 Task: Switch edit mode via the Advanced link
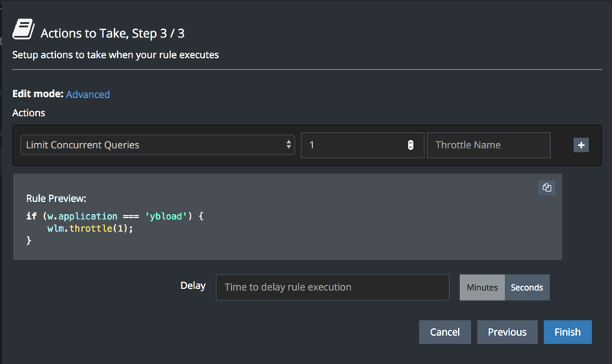click(88, 94)
